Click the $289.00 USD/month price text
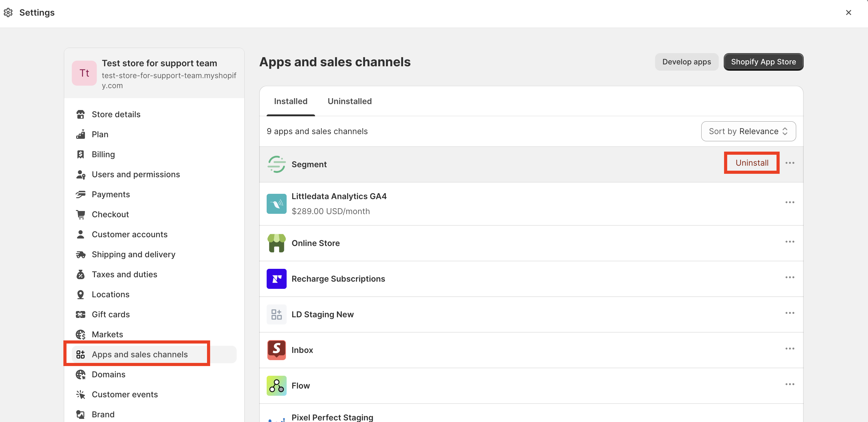 [331, 211]
